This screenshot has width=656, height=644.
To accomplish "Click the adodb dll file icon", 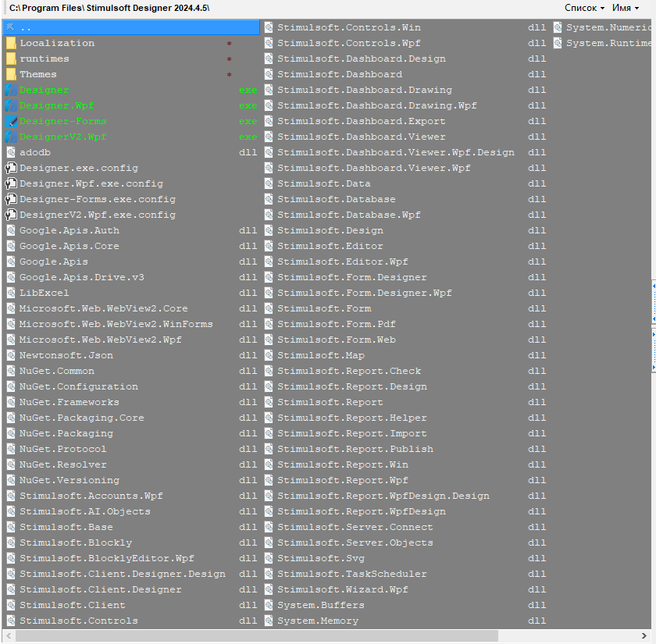I will [x=11, y=152].
